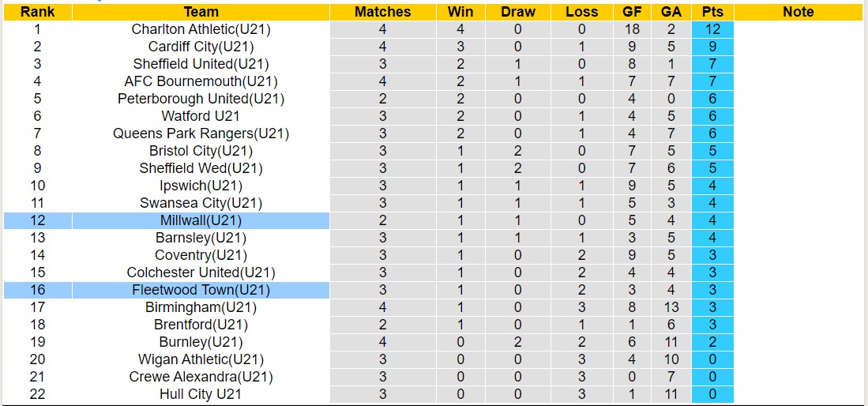The image size is (868, 406).
Task: Click the Pts column header
Action: 712,12
